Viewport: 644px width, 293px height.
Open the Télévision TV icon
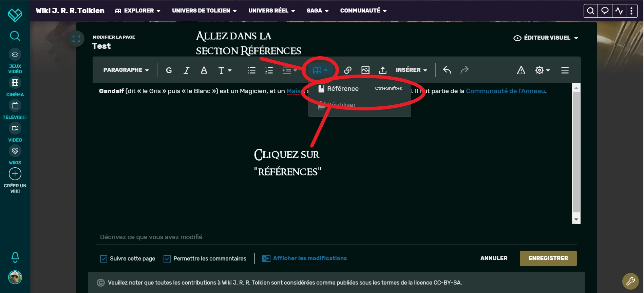[x=15, y=105]
